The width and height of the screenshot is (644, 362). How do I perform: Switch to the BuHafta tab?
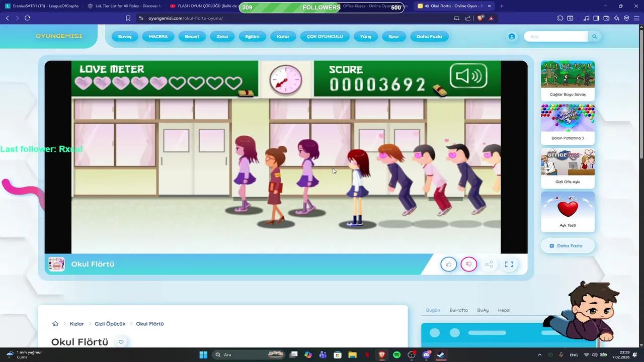[458, 310]
